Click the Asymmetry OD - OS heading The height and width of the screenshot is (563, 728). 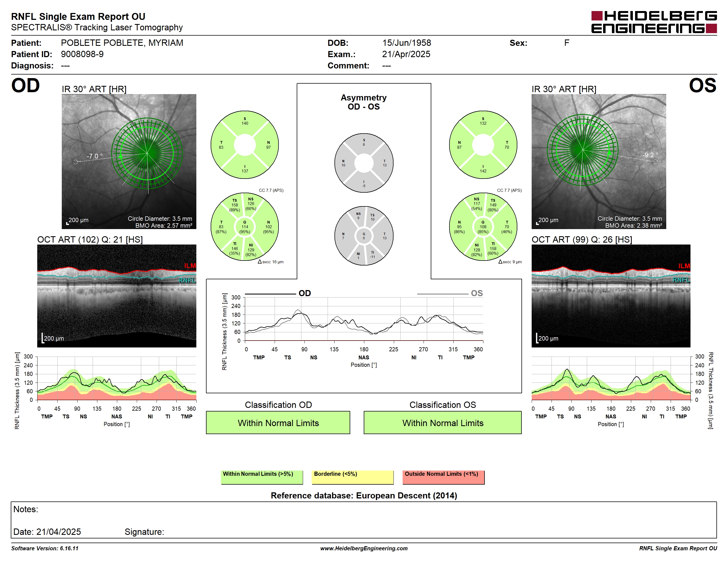click(364, 102)
